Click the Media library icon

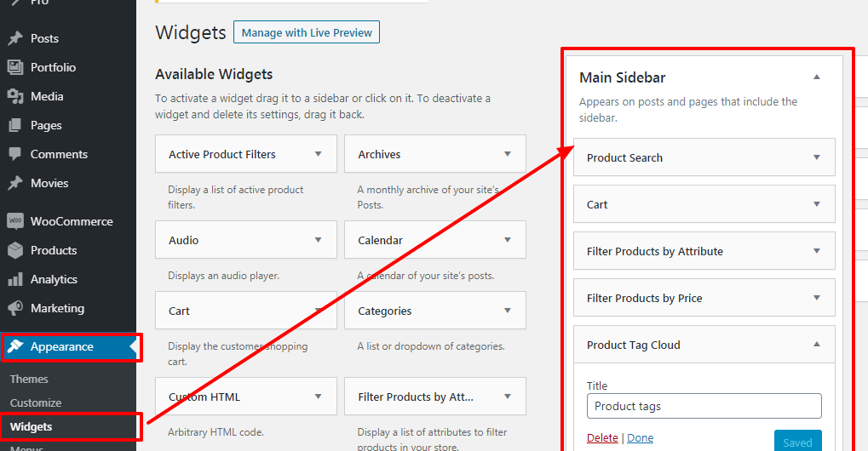[15, 96]
